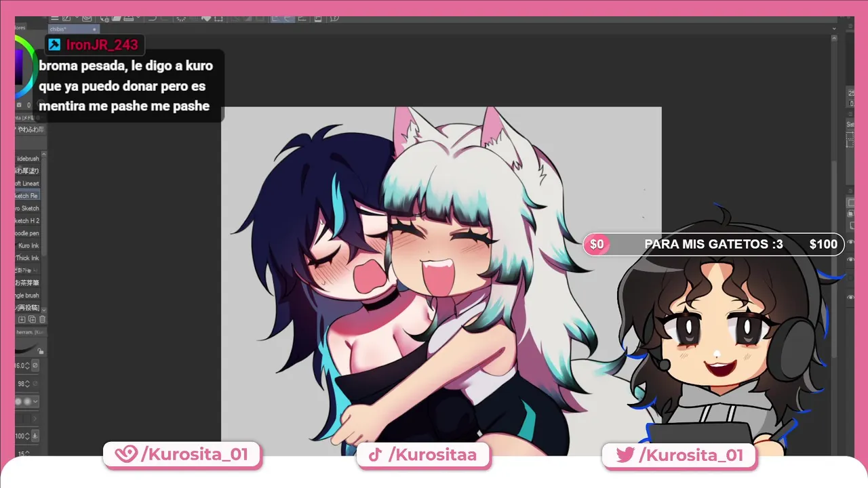Open the やわふわ sub tool group tab
The width and height of the screenshot is (868, 488).
point(31,128)
